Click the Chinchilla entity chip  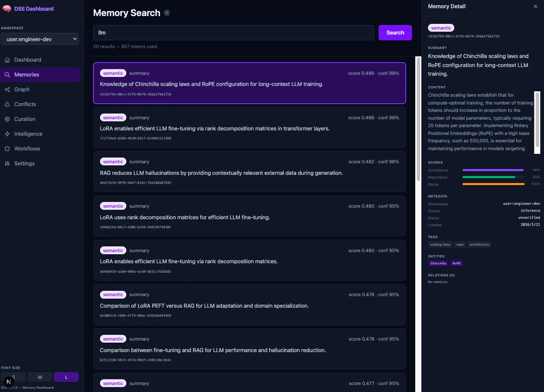[x=438, y=264]
